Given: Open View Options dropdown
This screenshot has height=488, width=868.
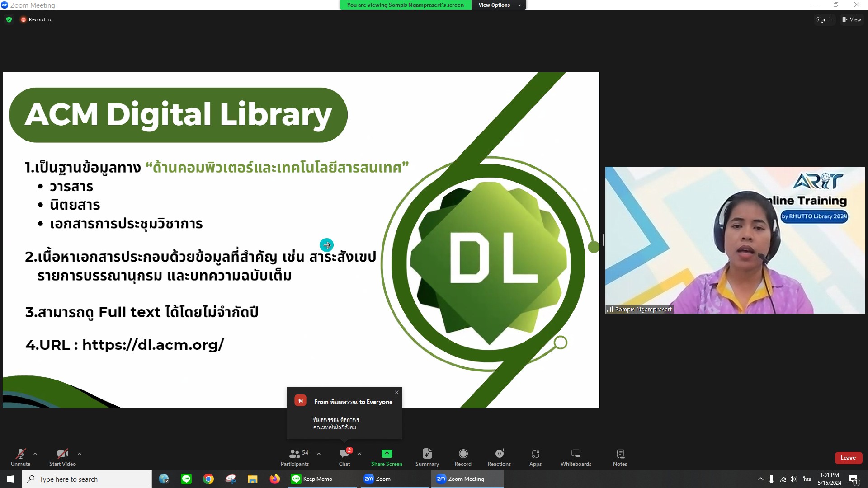Looking at the screenshot, I should 499,5.
